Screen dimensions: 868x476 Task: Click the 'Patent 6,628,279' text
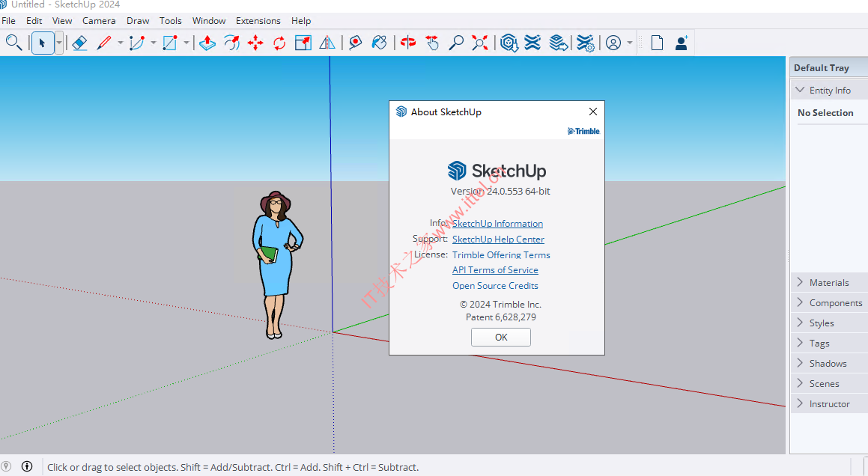[501, 317]
